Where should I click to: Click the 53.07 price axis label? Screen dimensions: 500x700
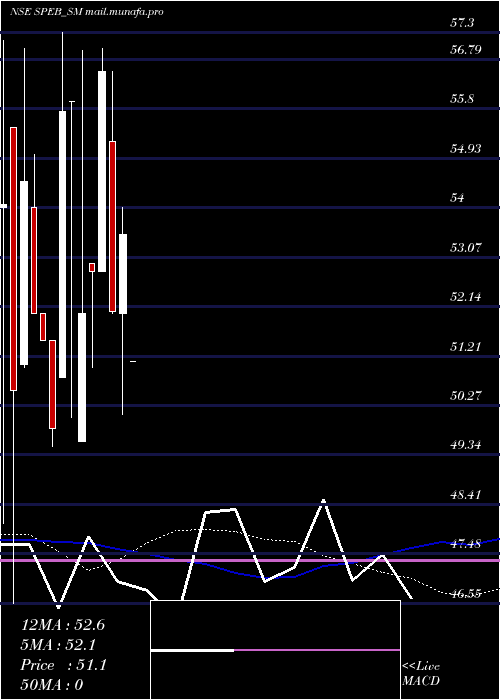click(465, 247)
